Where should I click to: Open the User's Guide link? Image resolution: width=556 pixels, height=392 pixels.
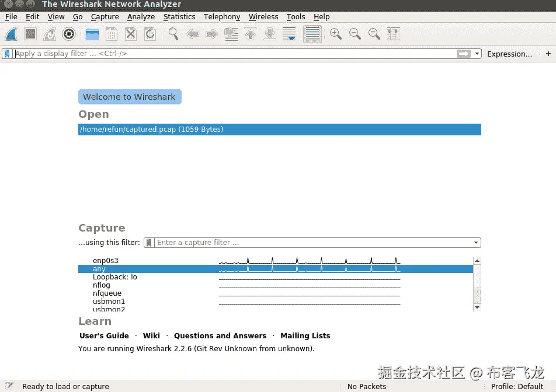pyautogui.click(x=104, y=335)
